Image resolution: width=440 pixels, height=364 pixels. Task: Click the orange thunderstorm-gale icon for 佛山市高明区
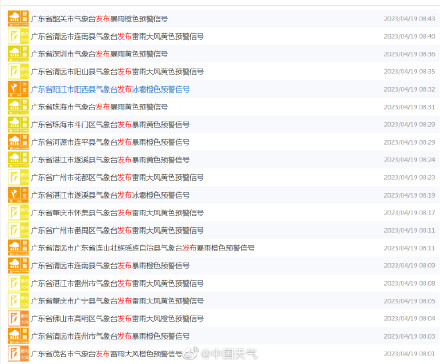click(x=18, y=319)
